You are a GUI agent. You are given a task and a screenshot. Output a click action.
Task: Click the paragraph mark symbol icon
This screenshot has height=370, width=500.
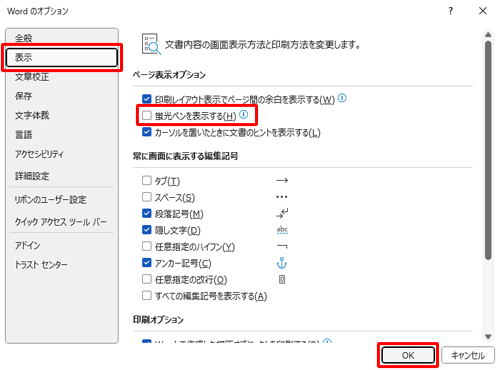[x=282, y=213]
